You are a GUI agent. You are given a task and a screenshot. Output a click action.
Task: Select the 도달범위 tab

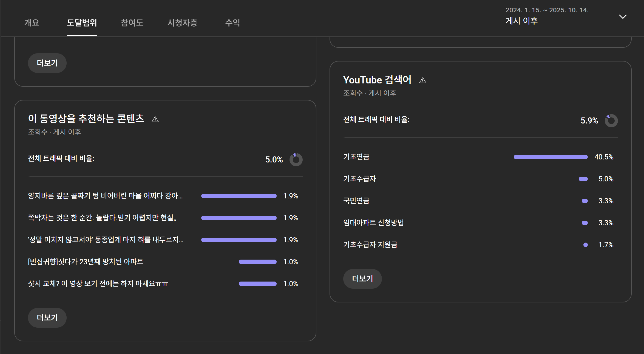tap(82, 23)
